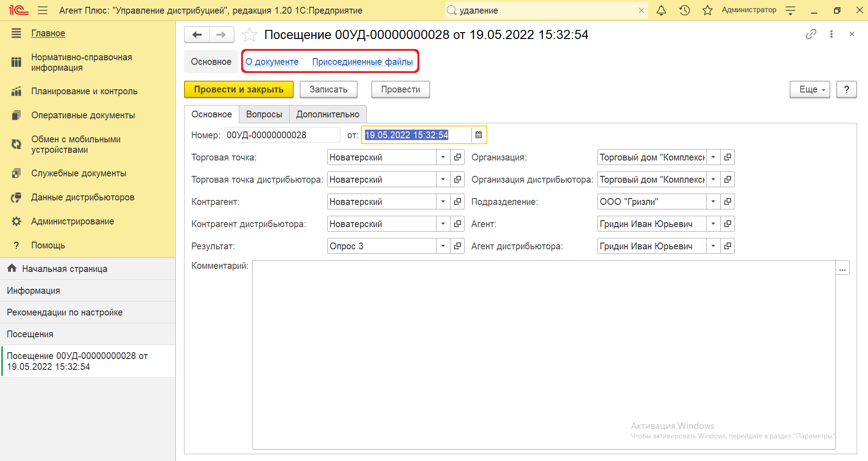Expand Подразделение dropdown arrow
The height and width of the screenshot is (461, 868).
713,202
